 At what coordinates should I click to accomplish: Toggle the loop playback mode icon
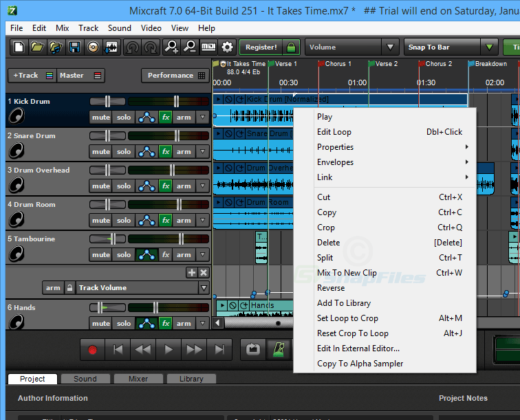pos(253,349)
